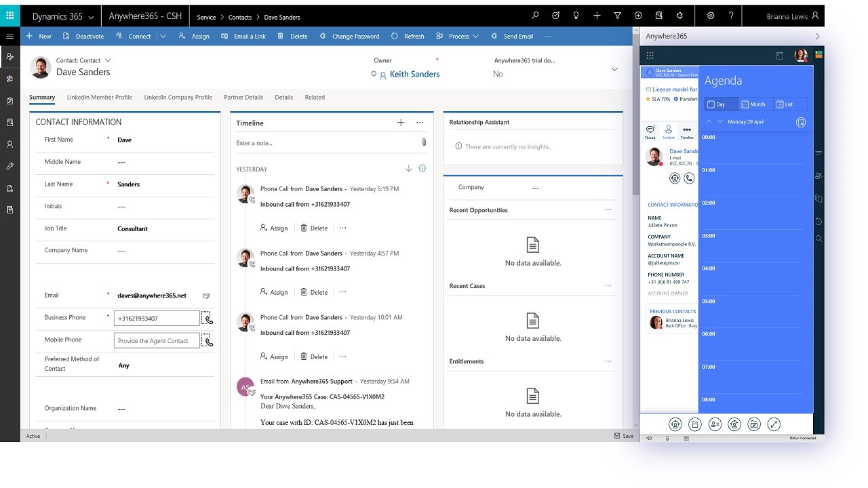Open the task flow target icon
This screenshot has height=488, width=868.
click(556, 16)
